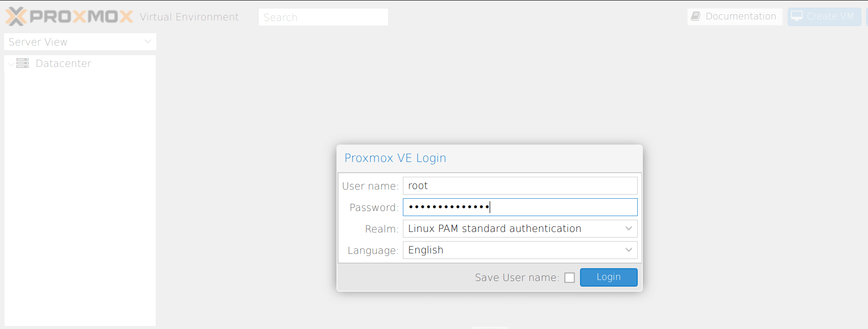Click the Password field
Viewport: 868px width, 329px height.
point(520,207)
